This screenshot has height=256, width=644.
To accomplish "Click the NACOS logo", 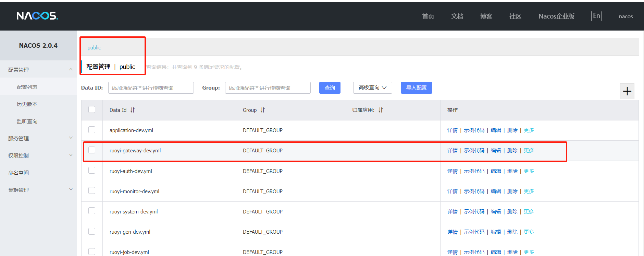I will click(37, 16).
